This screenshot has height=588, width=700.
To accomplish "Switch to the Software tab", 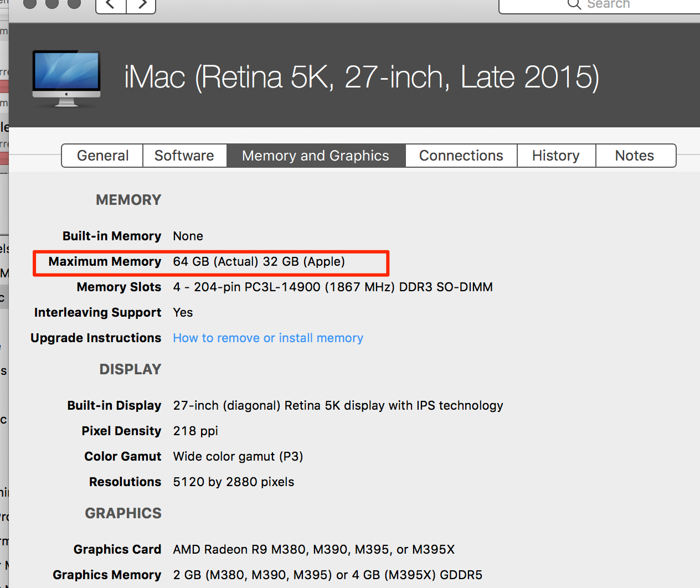I will point(184,156).
